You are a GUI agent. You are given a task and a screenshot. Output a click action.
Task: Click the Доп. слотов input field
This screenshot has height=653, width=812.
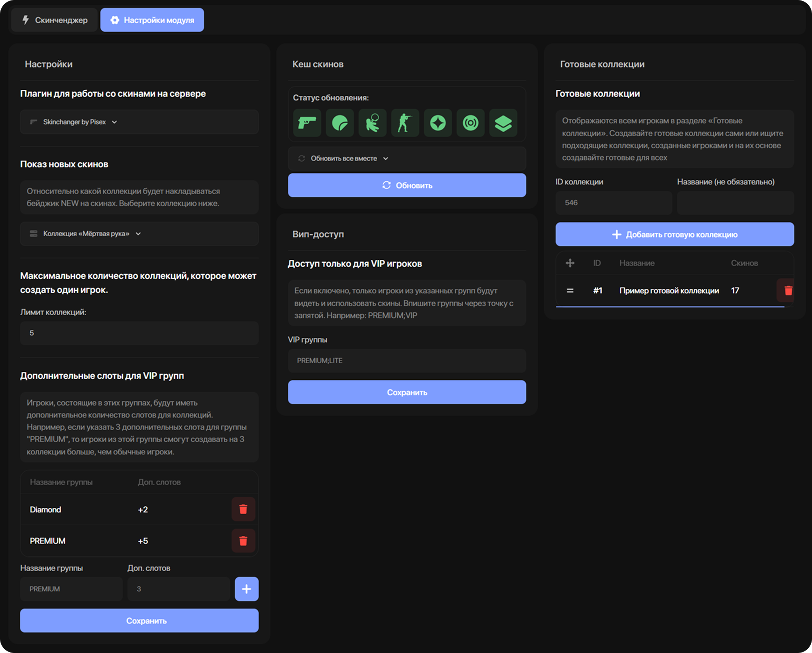179,589
